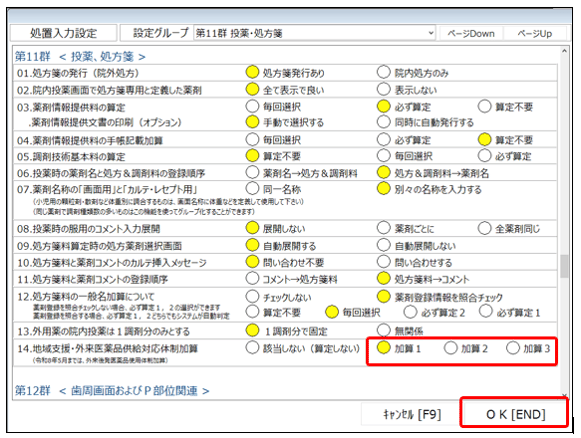The image size is (581, 438).
Task: Pick 薬剤名→処方＆調剤料 radio option
Action: [252, 172]
